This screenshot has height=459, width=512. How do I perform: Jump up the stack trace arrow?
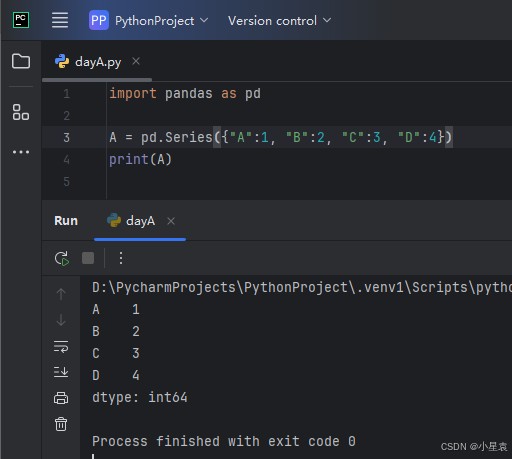61,294
